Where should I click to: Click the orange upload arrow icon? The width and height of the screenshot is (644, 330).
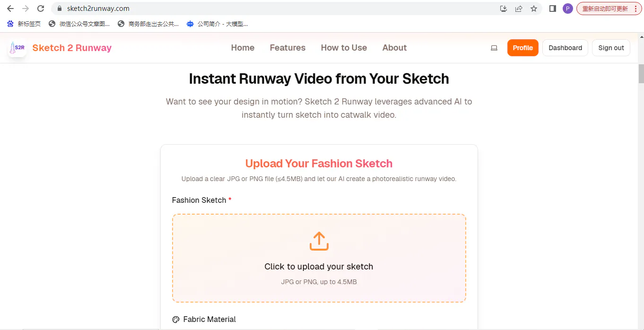coord(319,241)
